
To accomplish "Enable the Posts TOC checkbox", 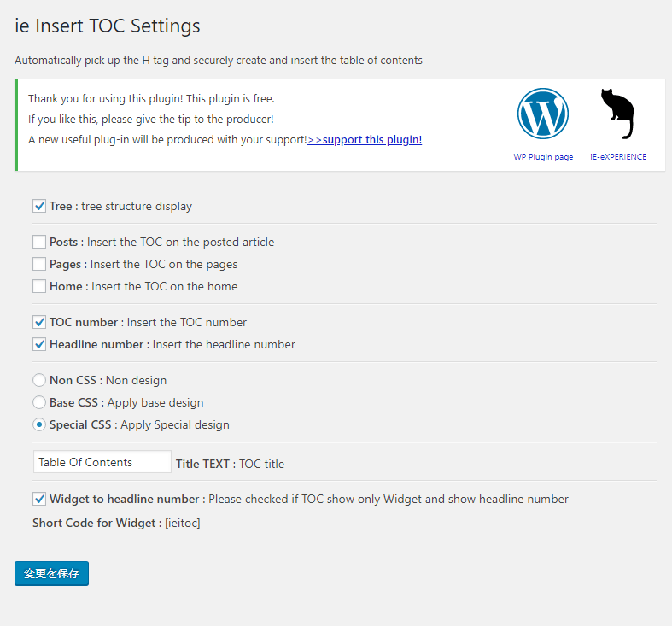I will pyautogui.click(x=39, y=242).
